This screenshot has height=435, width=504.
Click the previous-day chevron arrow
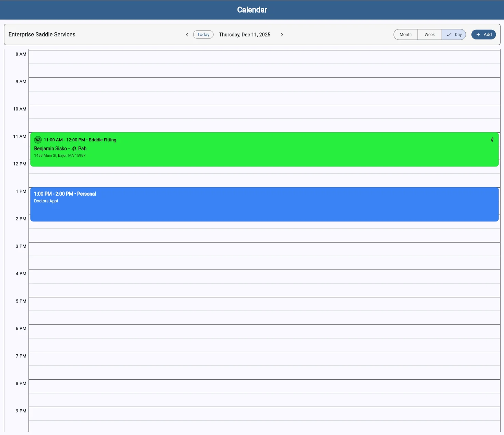187,34
